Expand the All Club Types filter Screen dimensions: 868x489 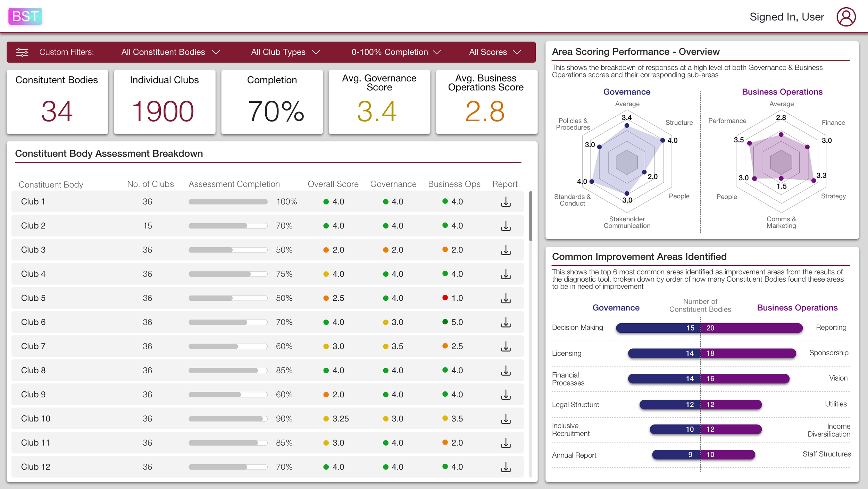click(285, 52)
